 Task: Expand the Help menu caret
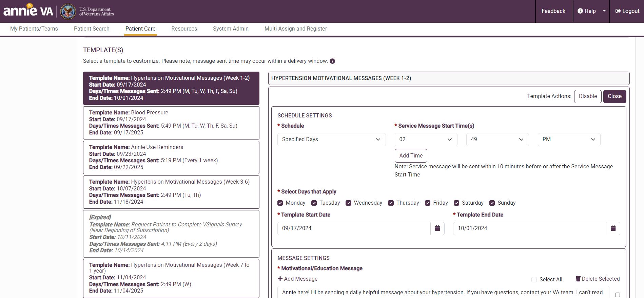pyautogui.click(x=604, y=11)
